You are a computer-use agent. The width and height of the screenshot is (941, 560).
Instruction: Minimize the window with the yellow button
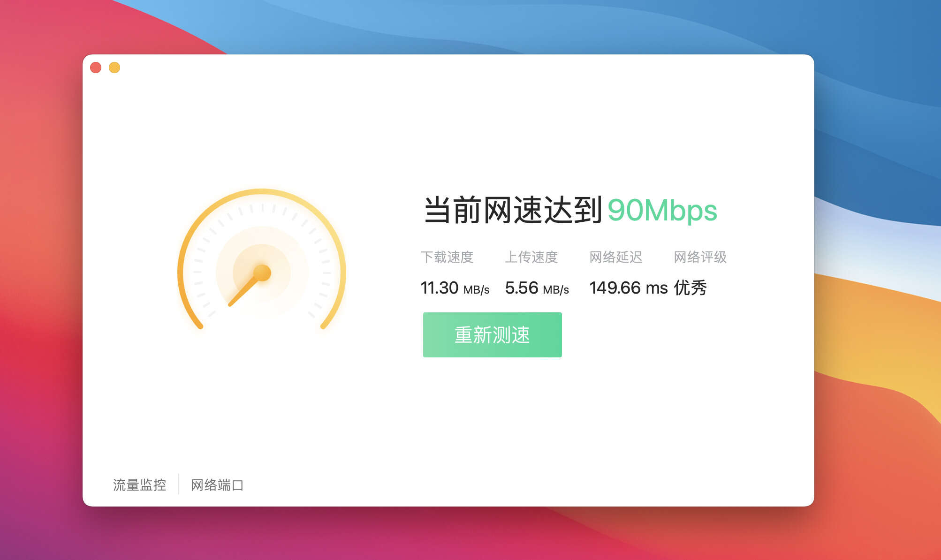pos(114,68)
